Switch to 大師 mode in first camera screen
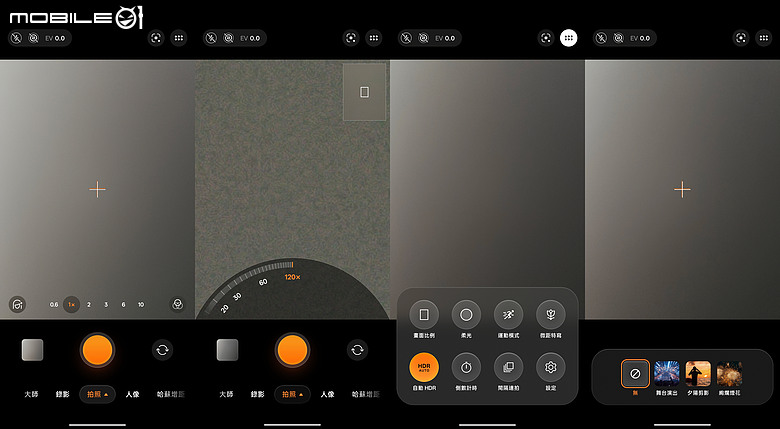Viewport: 780px width, 429px height. point(31,395)
